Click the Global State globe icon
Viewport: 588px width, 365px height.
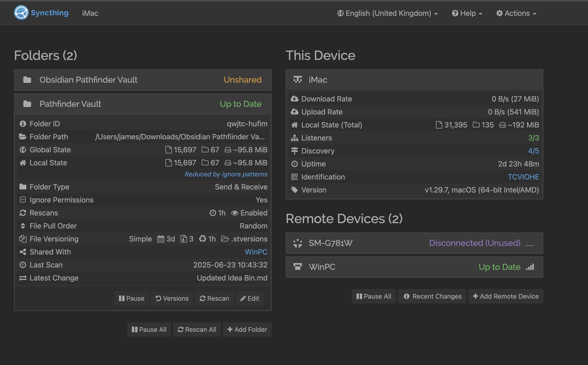23,150
